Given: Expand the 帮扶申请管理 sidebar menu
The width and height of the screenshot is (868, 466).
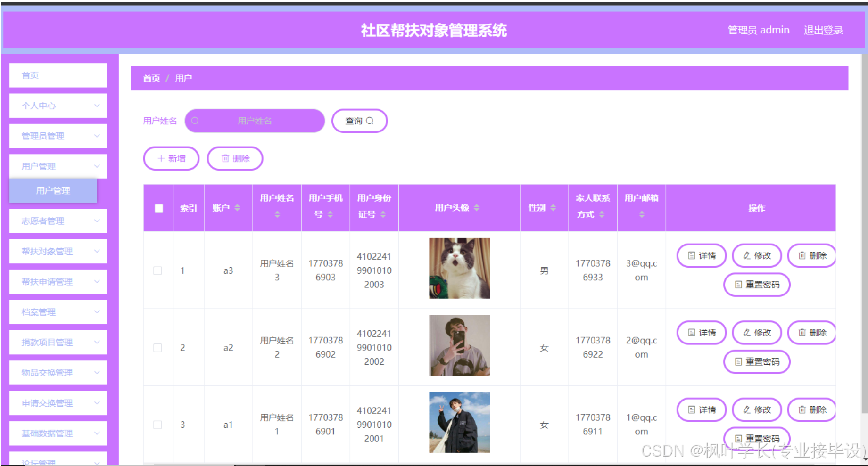Looking at the screenshot, I should pyautogui.click(x=58, y=282).
